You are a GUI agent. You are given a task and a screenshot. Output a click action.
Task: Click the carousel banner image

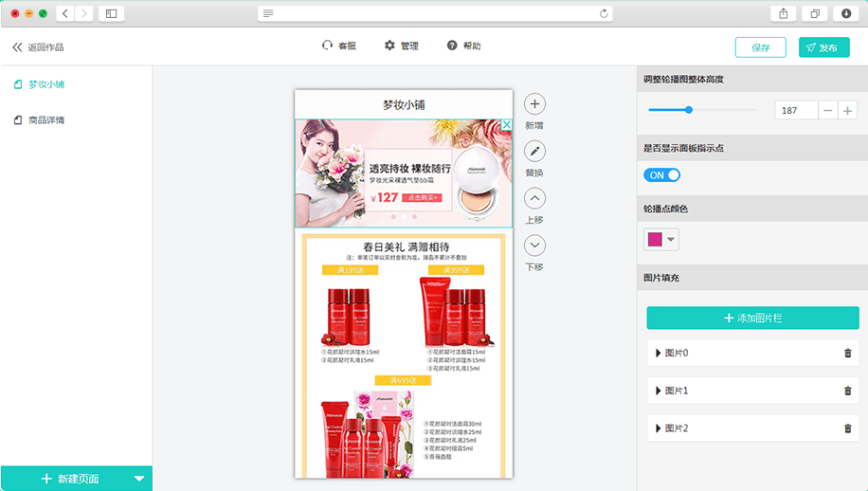tap(404, 173)
